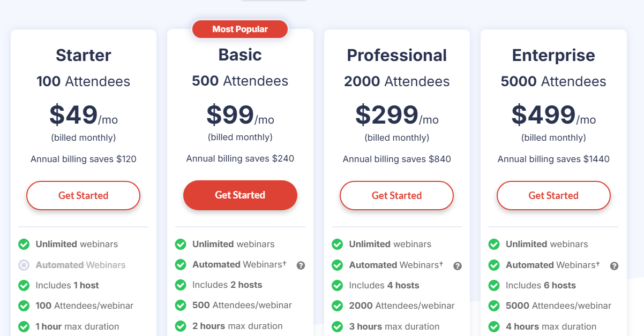Click Annual billing saves $240 text
The width and height of the screenshot is (644, 336).
240,158
